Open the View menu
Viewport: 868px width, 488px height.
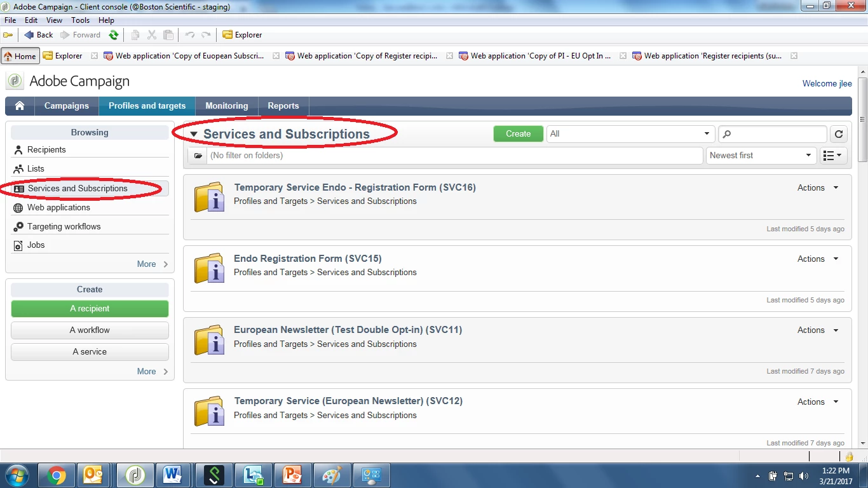tap(54, 20)
